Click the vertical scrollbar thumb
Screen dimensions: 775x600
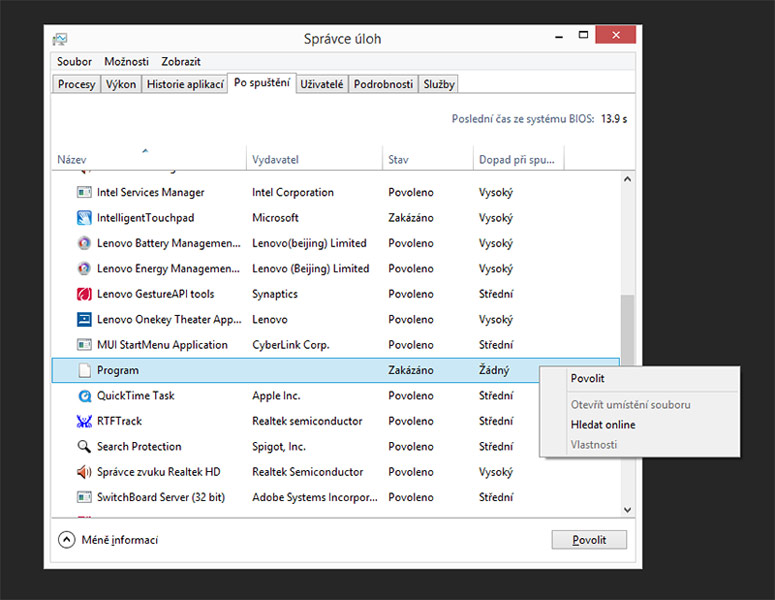(627, 330)
